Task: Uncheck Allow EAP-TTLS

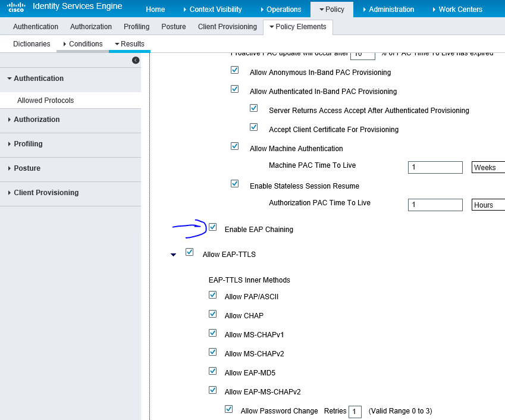Action: pos(189,252)
